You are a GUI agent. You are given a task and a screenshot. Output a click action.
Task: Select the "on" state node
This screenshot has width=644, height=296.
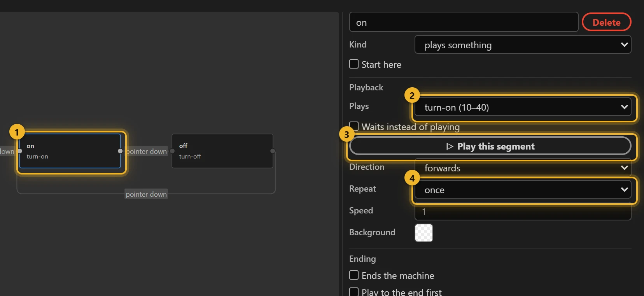70,151
